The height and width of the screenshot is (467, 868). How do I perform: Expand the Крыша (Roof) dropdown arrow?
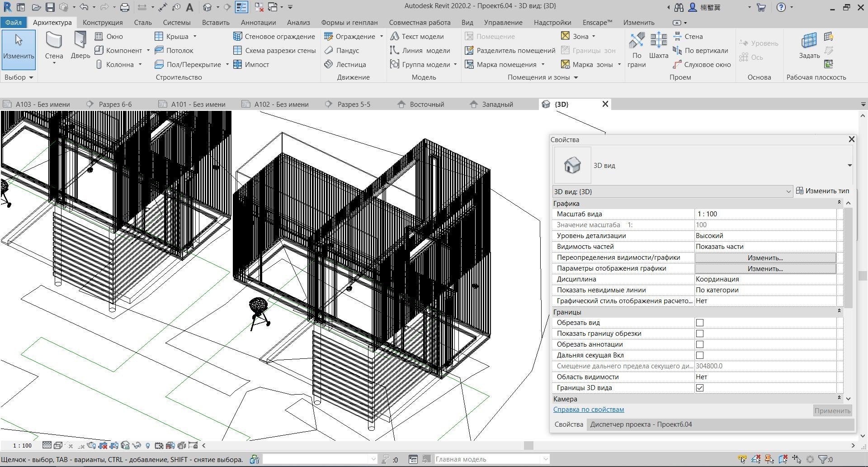pos(195,36)
